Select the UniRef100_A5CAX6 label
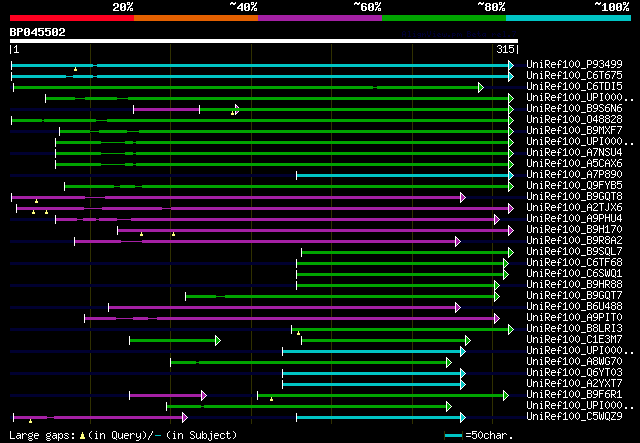 [x=574, y=163]
